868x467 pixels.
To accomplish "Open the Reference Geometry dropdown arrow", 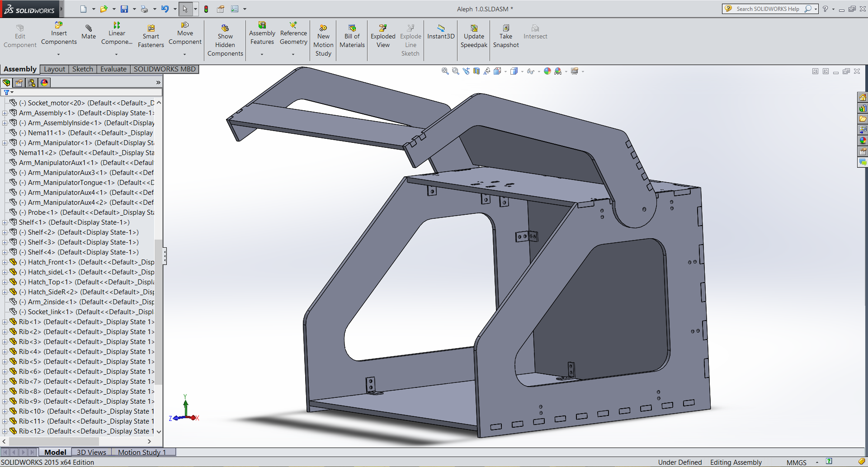I will [x=293, y=55].
